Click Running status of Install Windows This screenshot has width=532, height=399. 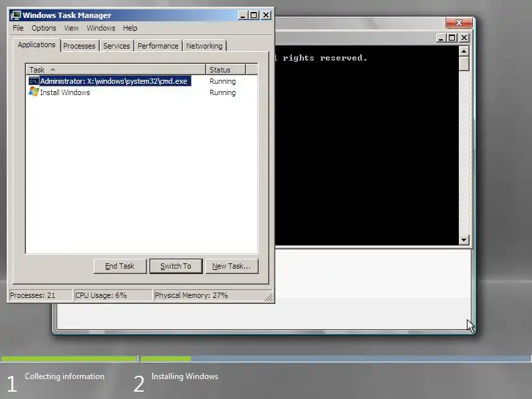pos(222,92)
